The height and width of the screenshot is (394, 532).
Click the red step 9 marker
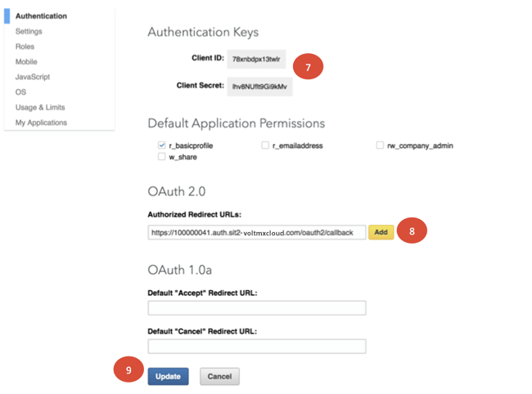(128, 370)
